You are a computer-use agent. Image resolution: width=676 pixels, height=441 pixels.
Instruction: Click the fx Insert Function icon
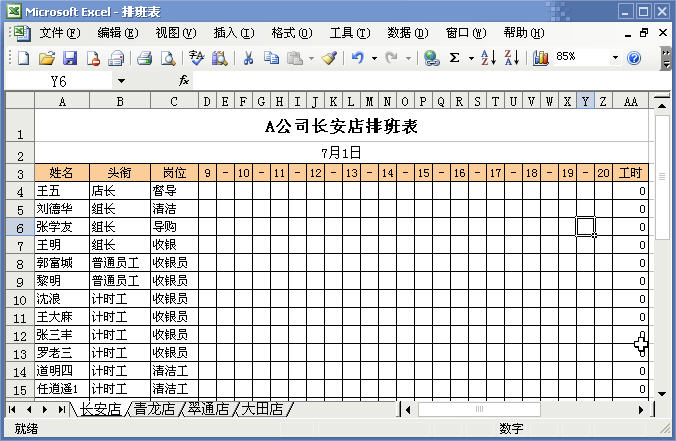pos(184,80)
